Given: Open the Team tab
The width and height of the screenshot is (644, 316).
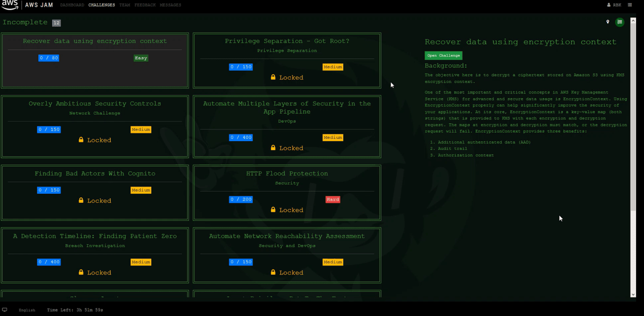Looking at the screenshot, I should pos(124,5).
